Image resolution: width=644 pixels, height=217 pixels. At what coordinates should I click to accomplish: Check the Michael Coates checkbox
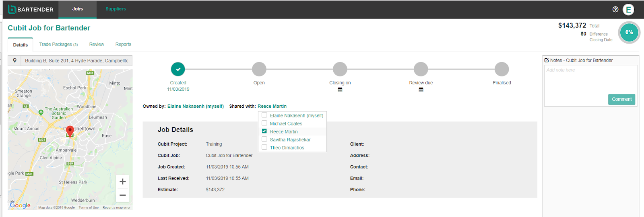264,123
